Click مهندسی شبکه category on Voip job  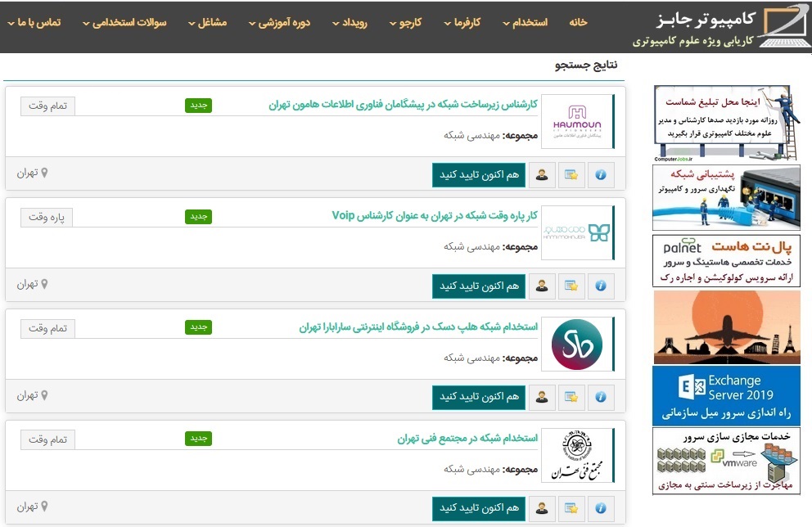pos(471,247)
